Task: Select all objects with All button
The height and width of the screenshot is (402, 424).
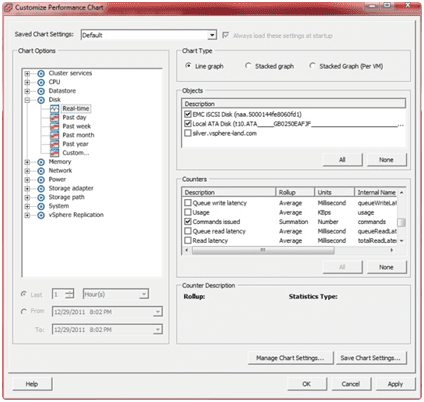Action: [x=342, y=160]
